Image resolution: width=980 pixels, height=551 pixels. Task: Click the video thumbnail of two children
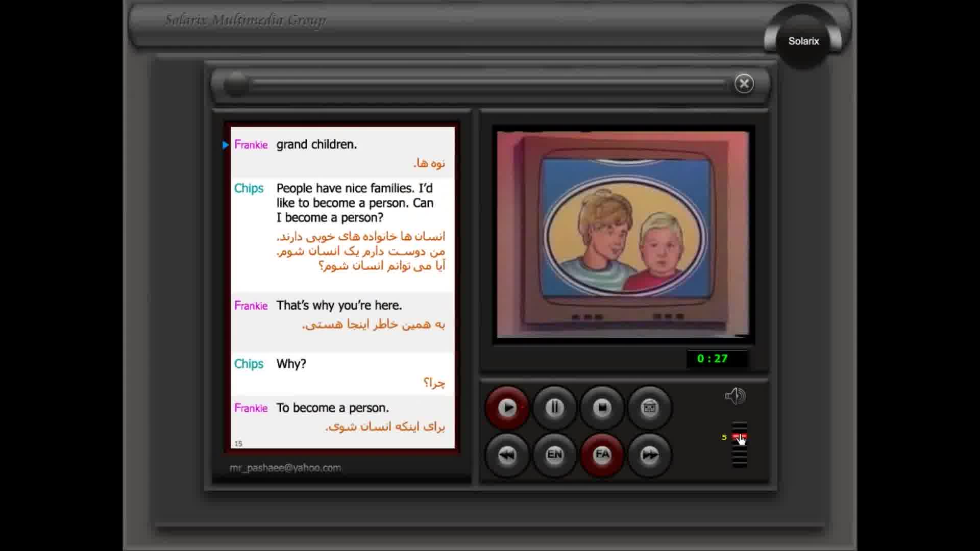pos(623,235)
